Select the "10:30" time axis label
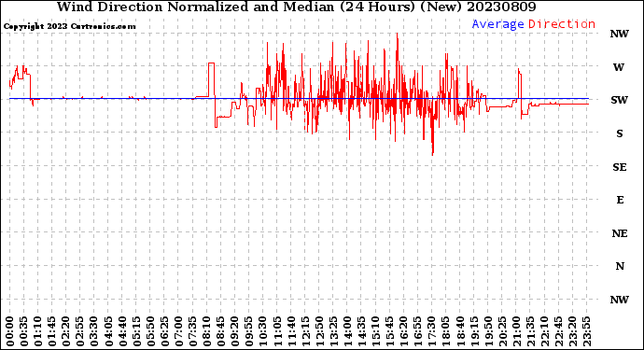Image resolution: width=644 pixels, height=350 pixels. (263, 331)
